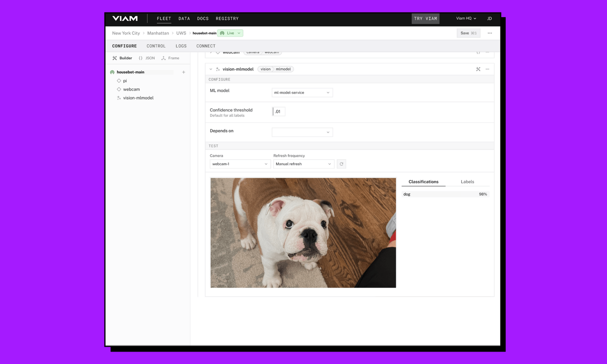
Task: Open the JD account avatar
Action: [489, 18]
